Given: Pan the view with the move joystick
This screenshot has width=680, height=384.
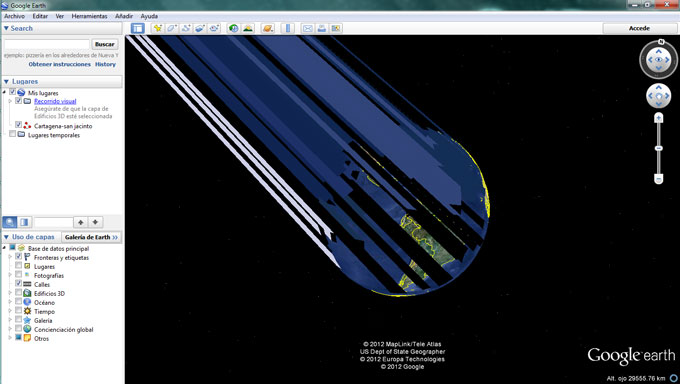Looking at the screenshot, I should point(658,96).
